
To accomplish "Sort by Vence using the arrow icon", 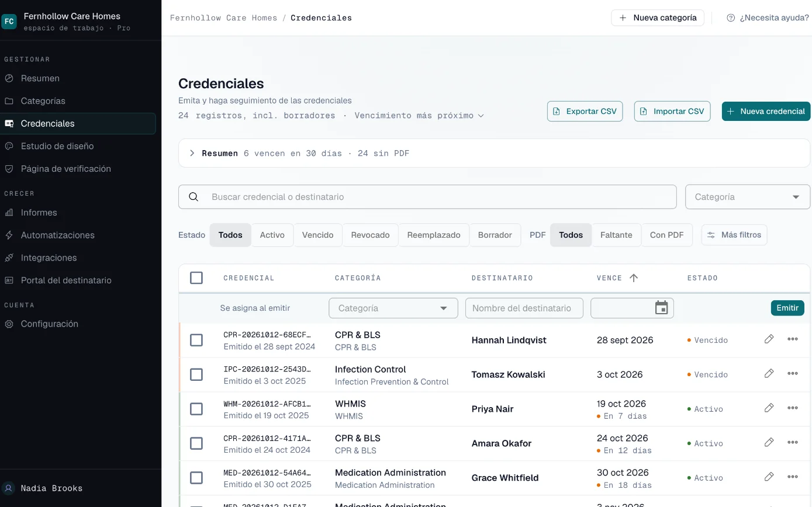I will pos(633,278).
